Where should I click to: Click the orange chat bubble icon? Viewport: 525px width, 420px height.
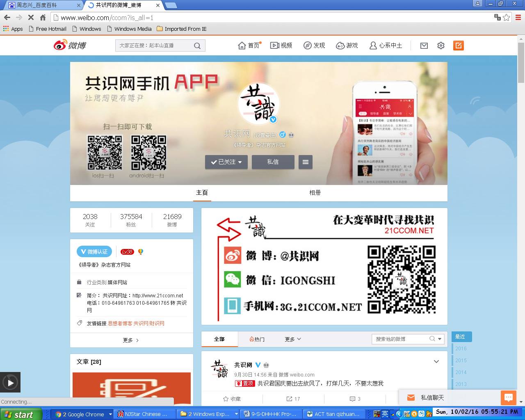[x=509, y=397]
